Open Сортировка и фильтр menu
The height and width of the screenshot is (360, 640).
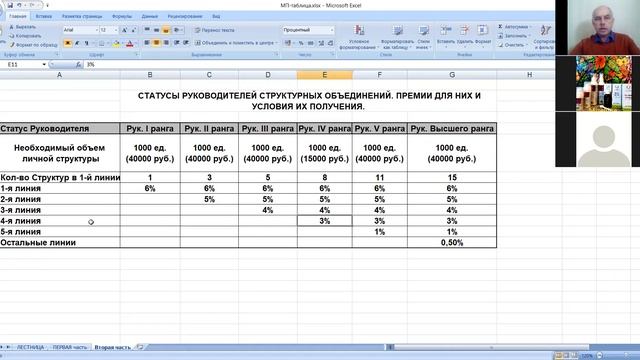544,38
